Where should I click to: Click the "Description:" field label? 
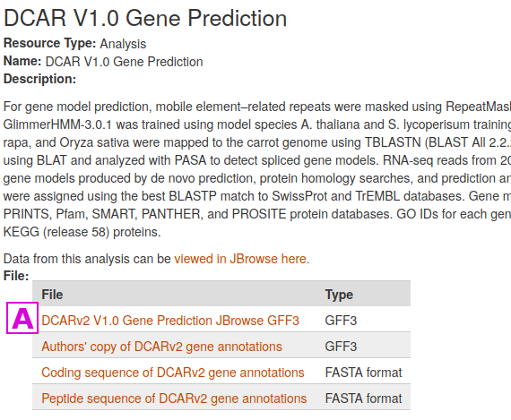pyautogui.click(x=39, y=79)
